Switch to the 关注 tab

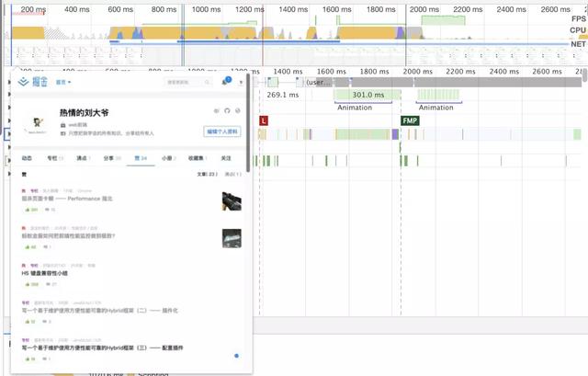(x=226, y=158)
